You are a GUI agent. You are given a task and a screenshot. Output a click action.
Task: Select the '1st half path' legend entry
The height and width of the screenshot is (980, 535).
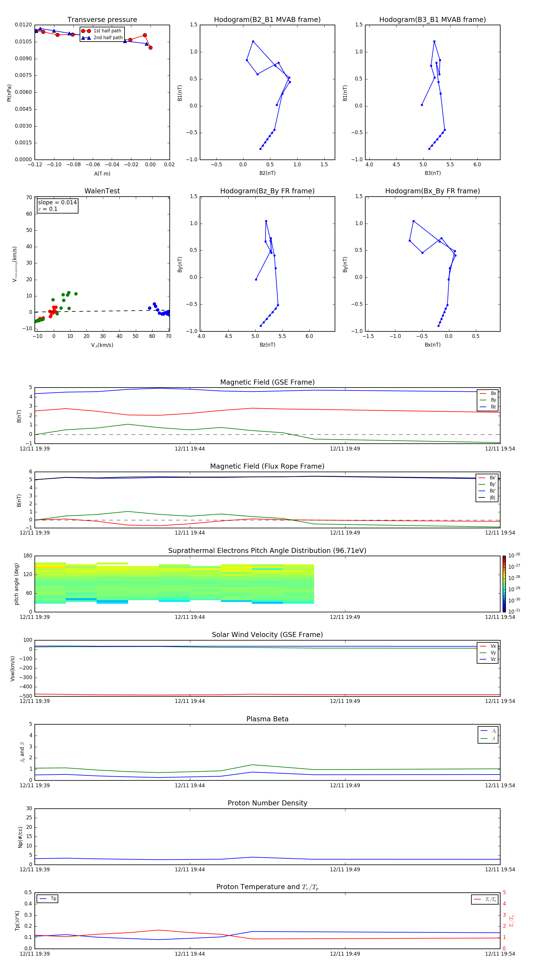click(102, 31)
